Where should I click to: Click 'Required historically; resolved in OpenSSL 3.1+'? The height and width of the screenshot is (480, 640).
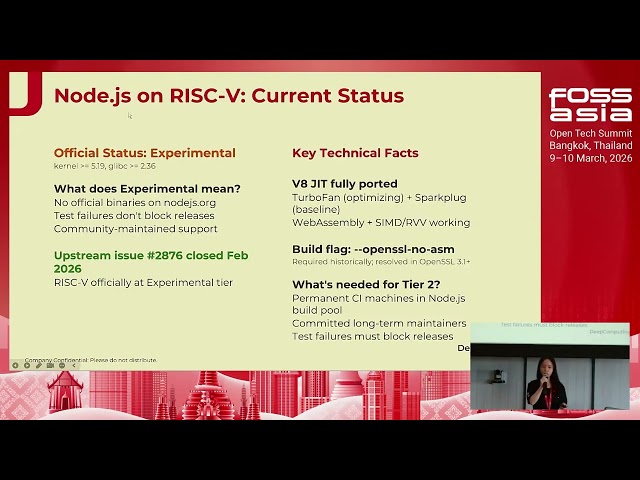click(381, 262)
